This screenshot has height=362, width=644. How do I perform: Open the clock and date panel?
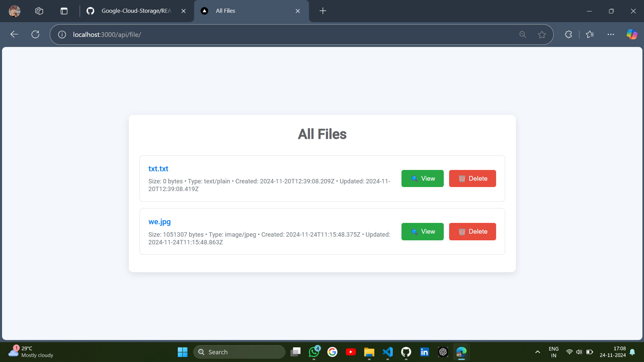(613, 352)
